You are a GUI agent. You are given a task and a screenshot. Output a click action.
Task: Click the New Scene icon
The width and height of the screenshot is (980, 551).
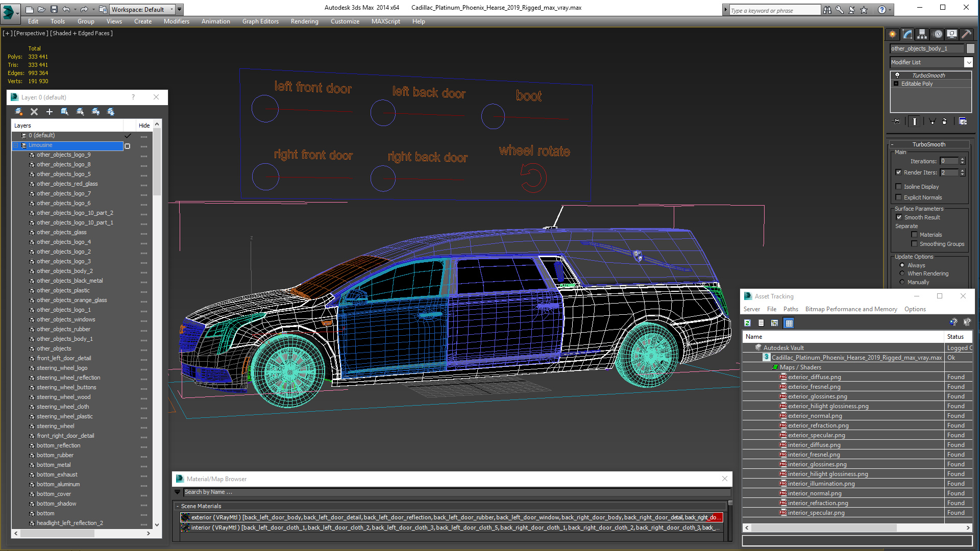pos(30,9)
